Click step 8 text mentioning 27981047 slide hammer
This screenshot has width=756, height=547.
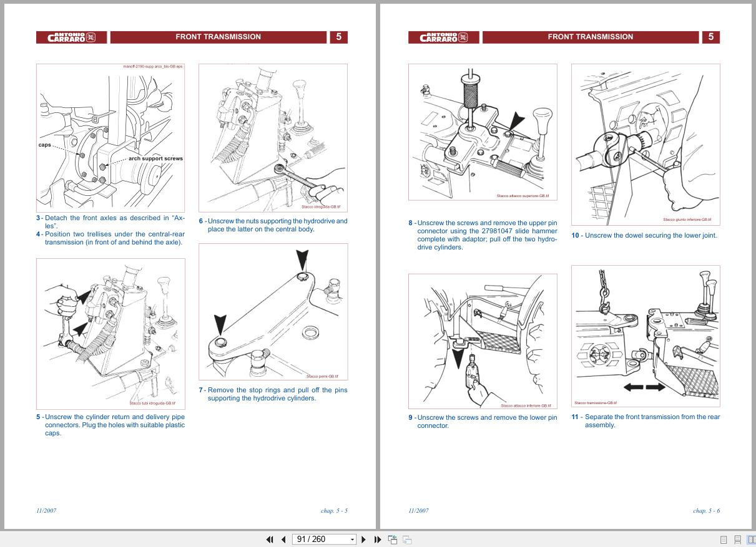(x=483, y=235)
